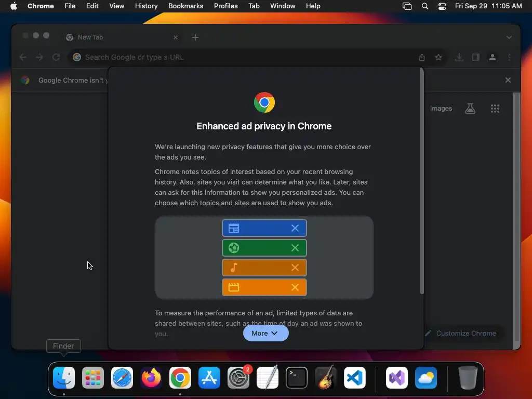
Task: Open the Downloads toolbar icon
Action: tap(459, 57)
